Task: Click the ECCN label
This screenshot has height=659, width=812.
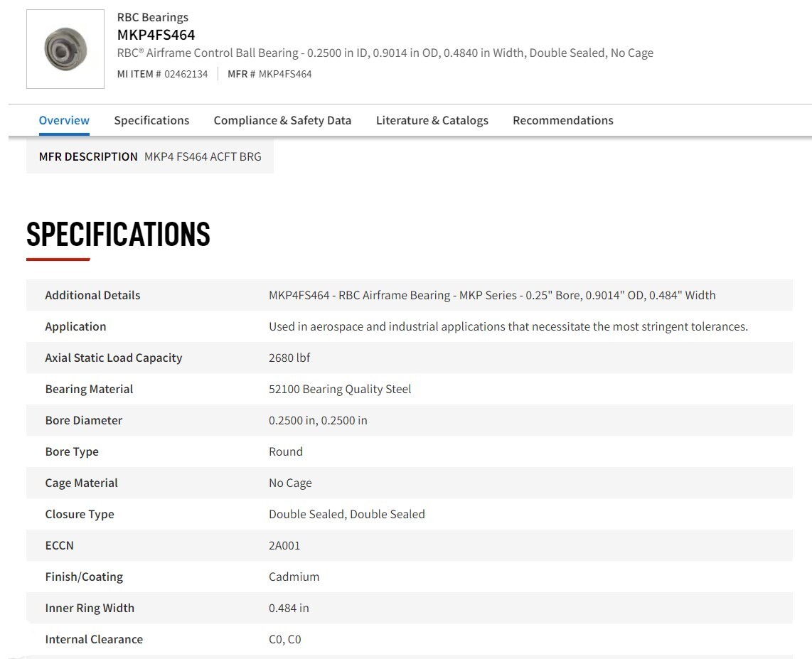Action: (x=59, y=546)
